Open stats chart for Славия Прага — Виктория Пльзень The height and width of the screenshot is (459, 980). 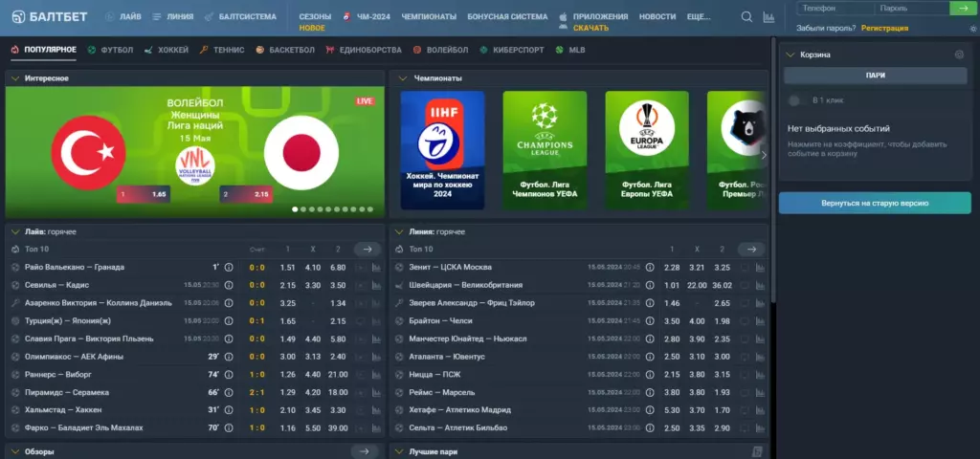pyautogui.click(x=376, y=339)
